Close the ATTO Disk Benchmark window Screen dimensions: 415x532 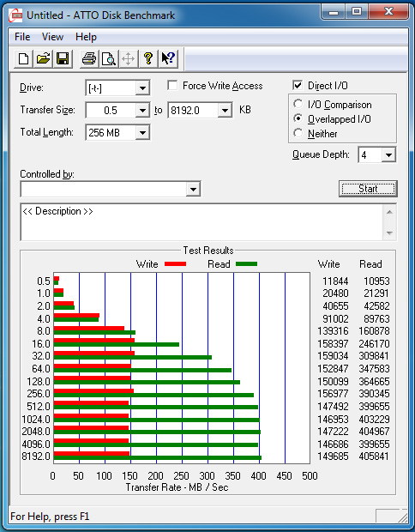(x=388, y=13)
